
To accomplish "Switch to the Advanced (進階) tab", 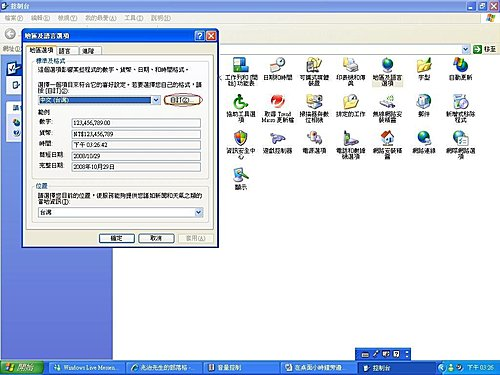I will [89, 51].
